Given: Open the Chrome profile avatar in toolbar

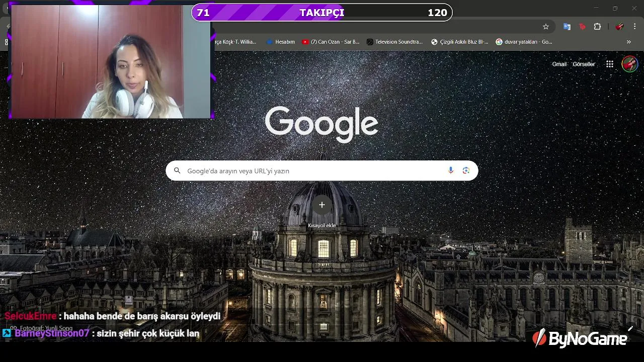Looking at the screenshot, I should point(620,27).
